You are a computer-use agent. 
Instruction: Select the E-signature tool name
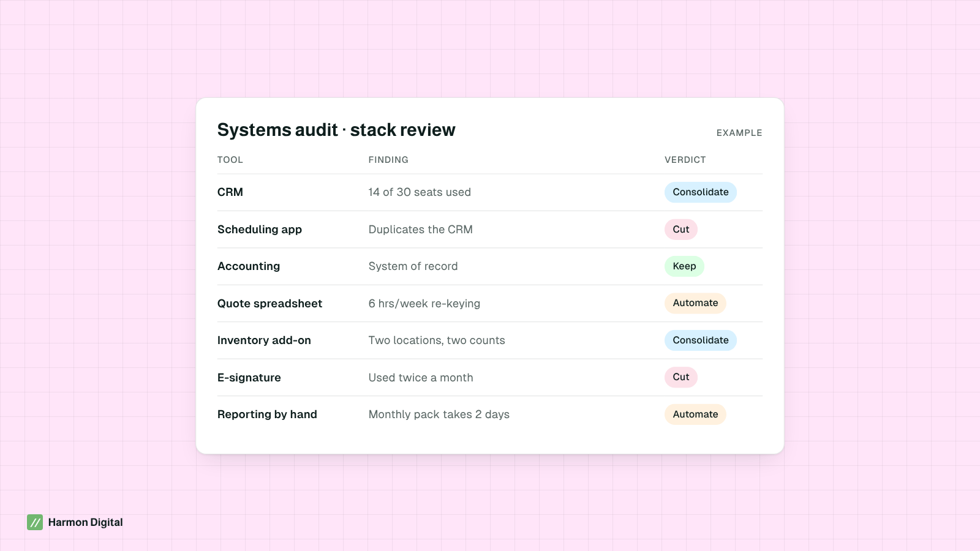point(249,378)
